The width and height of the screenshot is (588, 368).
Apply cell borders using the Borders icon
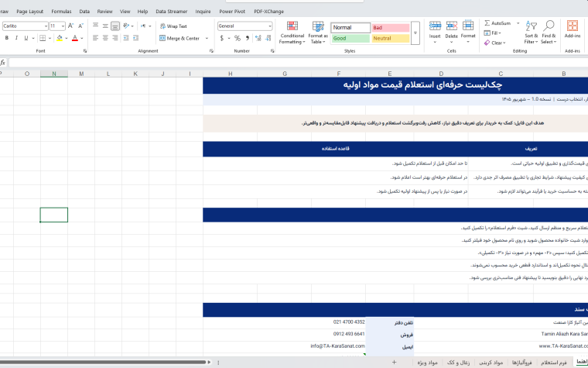click(x=43, y=38)
